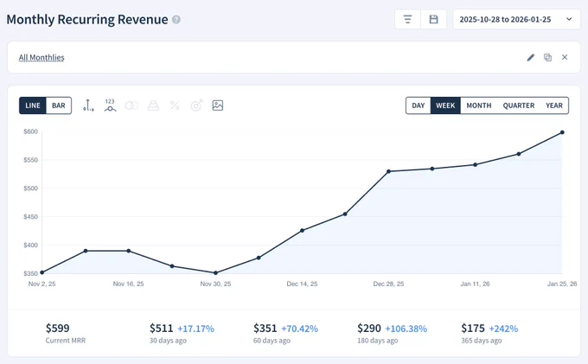The width and height of the screenshot is (588, 364).
Task: Click the Nov 30, 25 data point
Action: pos(215,273)
